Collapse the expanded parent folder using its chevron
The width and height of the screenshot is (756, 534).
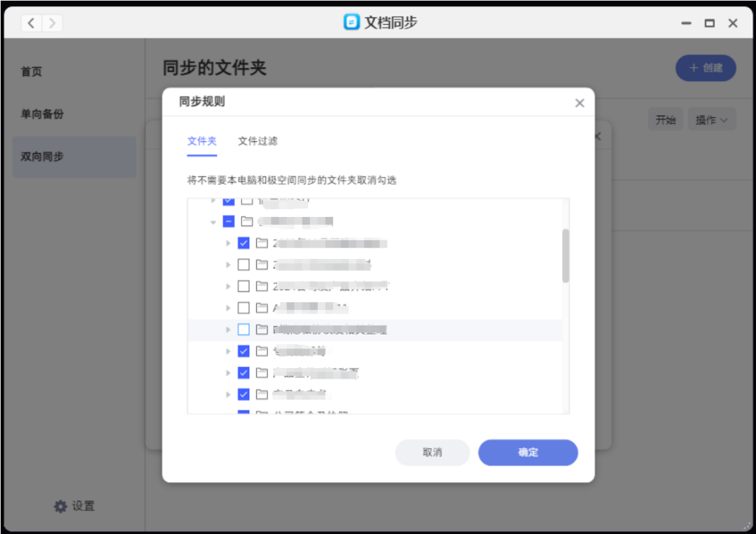[x=212, y=221]
